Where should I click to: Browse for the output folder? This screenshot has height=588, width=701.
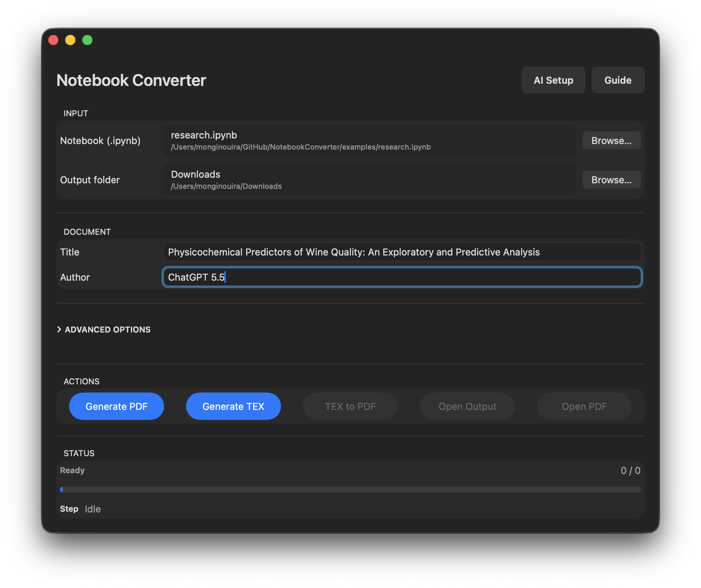point(611,180)
